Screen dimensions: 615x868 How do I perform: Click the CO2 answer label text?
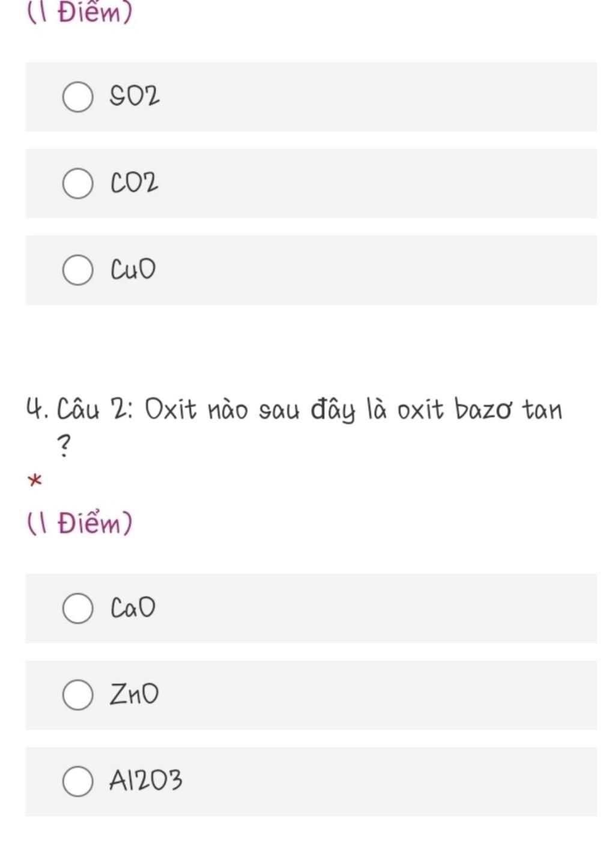tap(135, 183)
